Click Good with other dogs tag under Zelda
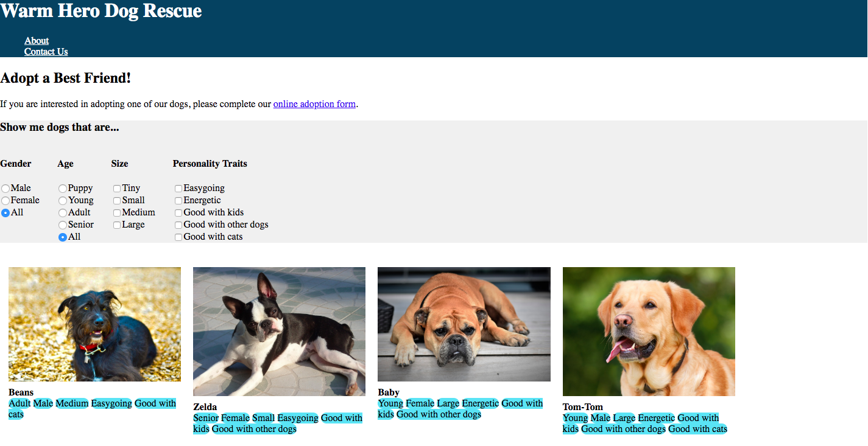The height and width of the screenshot is (446, 868). 254,429
